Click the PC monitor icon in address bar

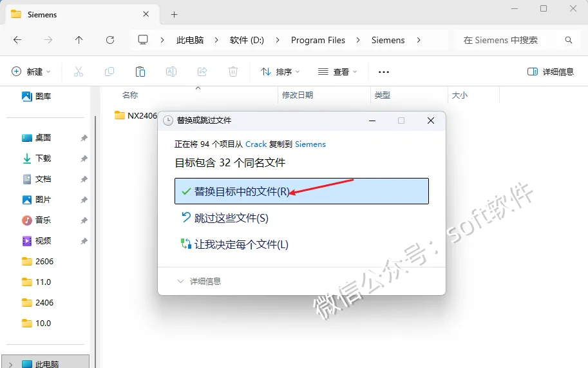(x=143, y=40)
